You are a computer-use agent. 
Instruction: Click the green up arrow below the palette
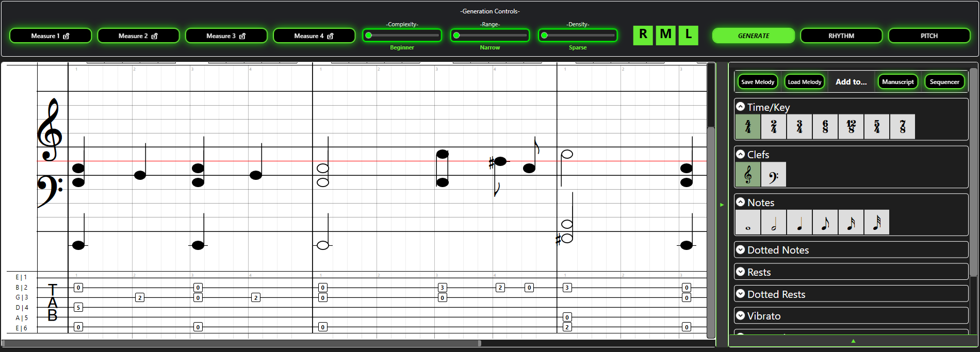[853, 341]
